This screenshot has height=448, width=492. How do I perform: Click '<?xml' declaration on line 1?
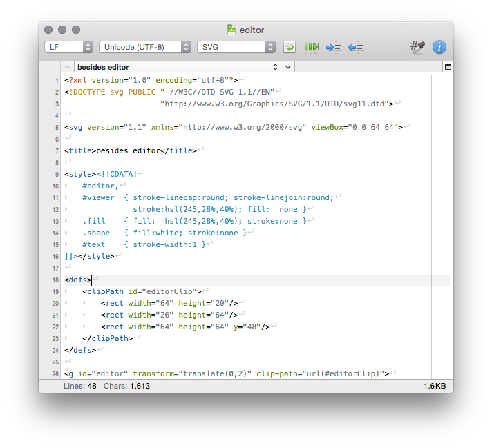click(x=75, y=80)
